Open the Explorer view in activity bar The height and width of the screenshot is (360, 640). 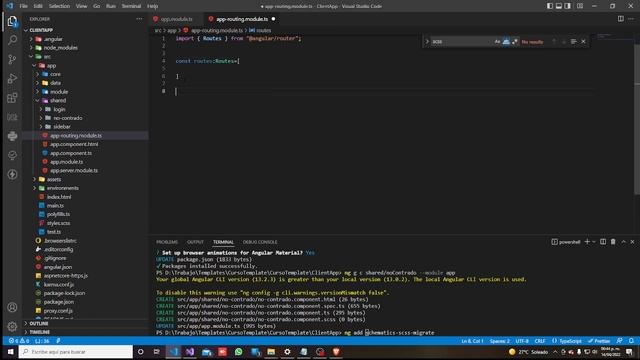pos(12,21)
